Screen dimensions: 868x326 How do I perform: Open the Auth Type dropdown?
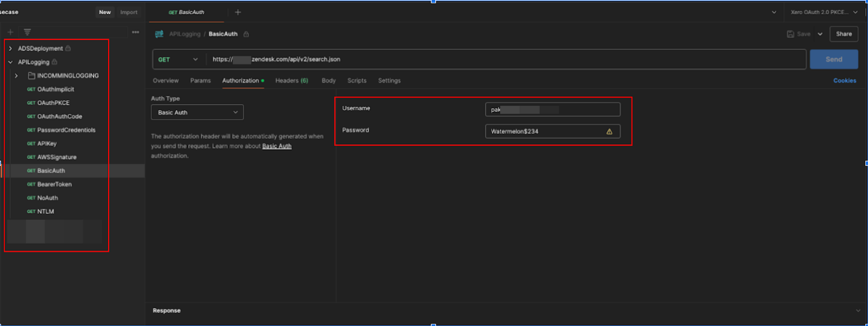tap(197, 112)
